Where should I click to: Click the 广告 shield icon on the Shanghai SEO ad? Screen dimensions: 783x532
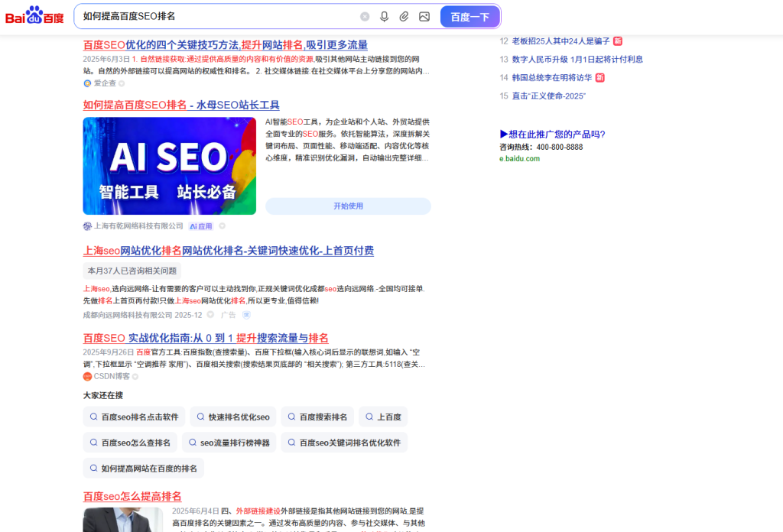(x=245, y=313)
